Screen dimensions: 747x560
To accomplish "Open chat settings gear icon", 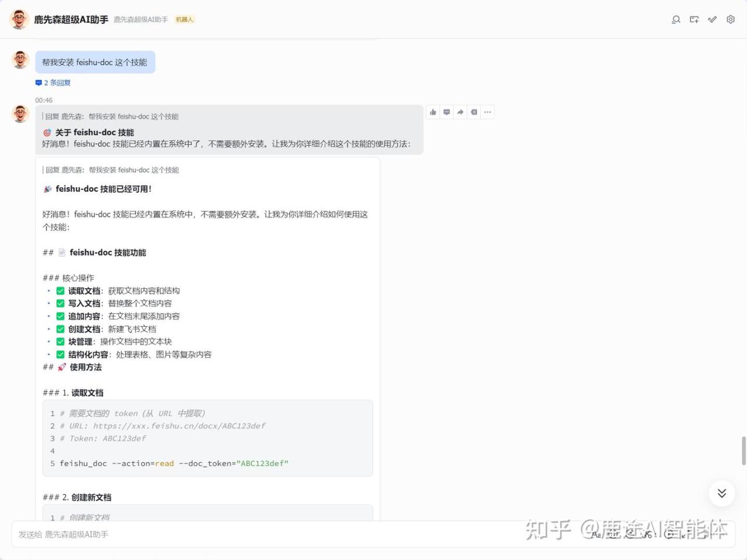I will point(731,19).
